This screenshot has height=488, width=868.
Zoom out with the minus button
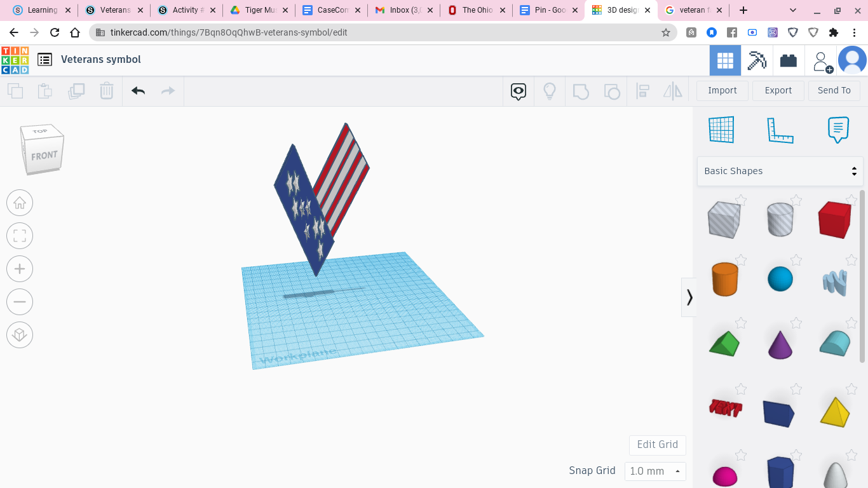[x=20, y=302]
